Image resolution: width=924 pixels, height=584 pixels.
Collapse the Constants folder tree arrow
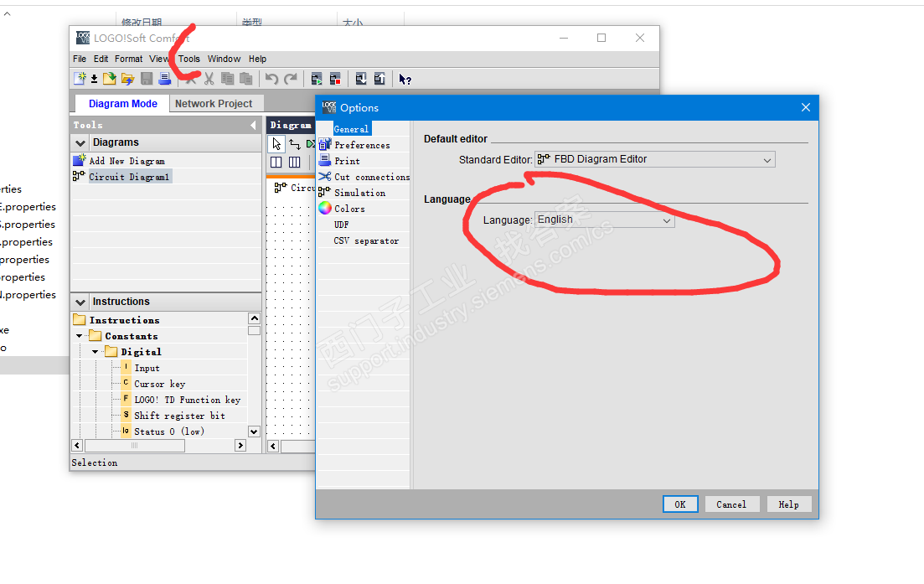[x=80, y=336]
